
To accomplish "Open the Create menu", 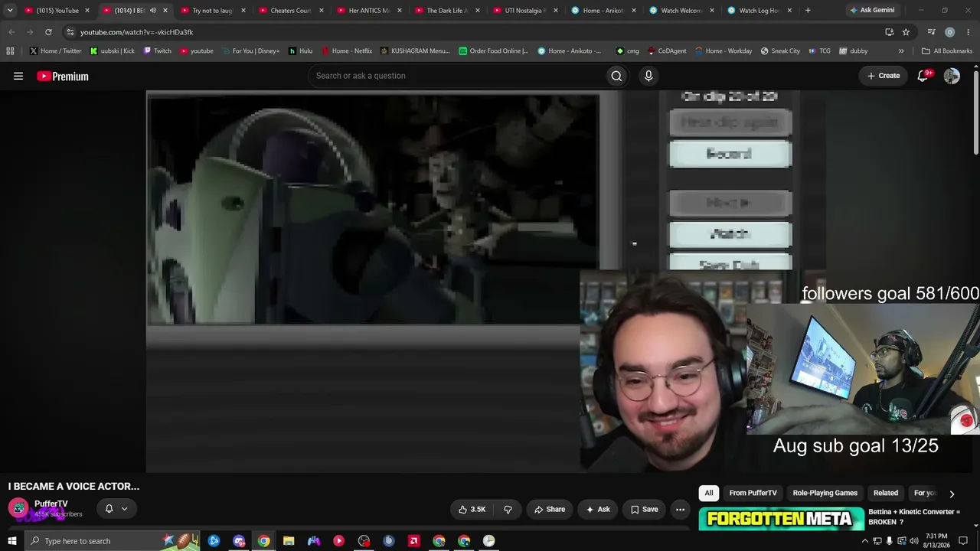I will click(x=884, y=76).
